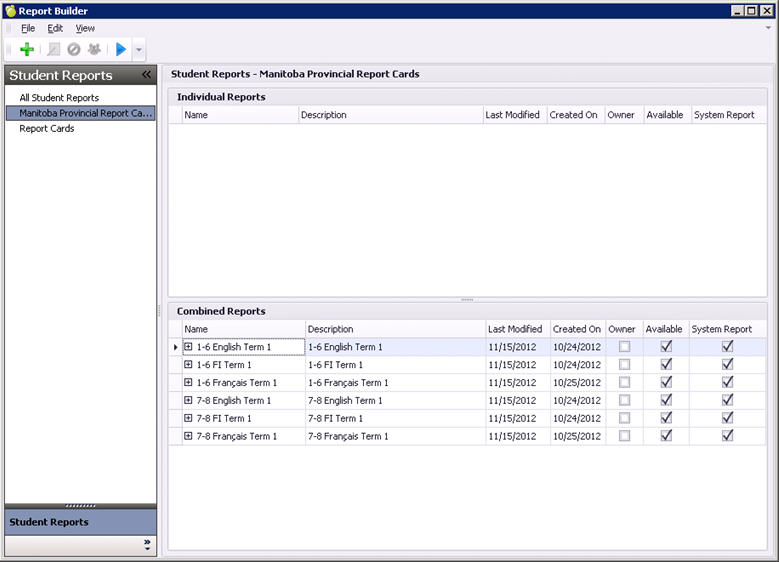Image resolution: width=779 pixels, height=562 pixels.
Task: Collapse the Student Reports sidebar panel
Action: pyautogui.click(x=146, y=75)
